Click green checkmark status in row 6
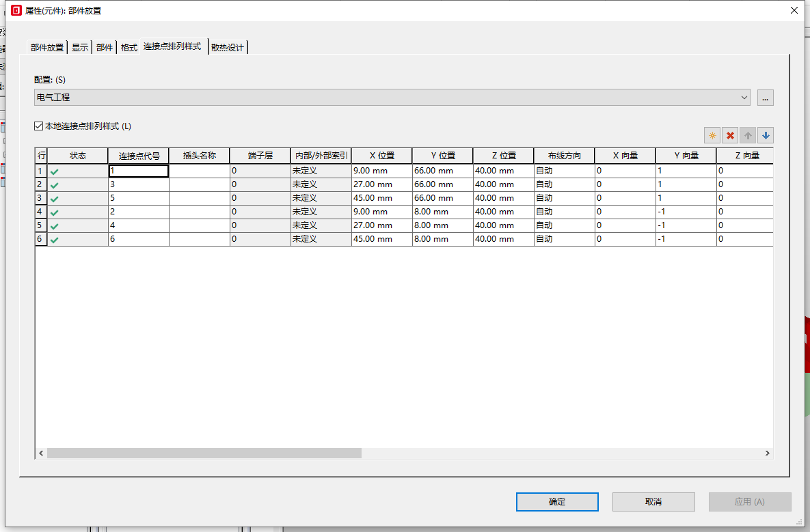810x532 pixels. [55, 240]
